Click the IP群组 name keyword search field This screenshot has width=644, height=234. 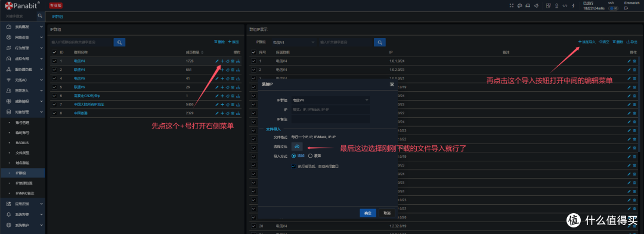click(x=81, y=42)
